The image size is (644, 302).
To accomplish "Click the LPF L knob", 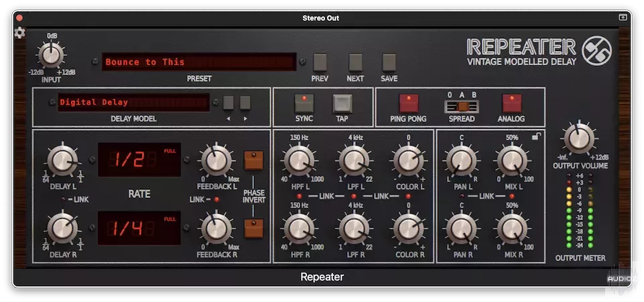I will tap(354, 160).
